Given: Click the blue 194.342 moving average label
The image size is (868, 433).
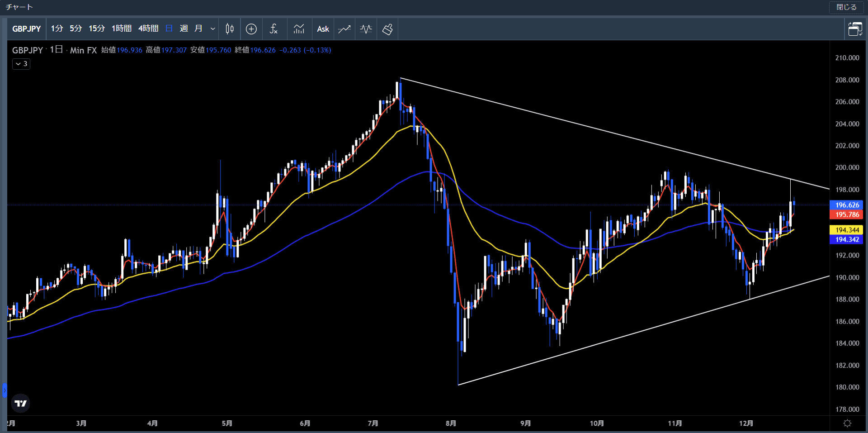Looking at the screenshot, I should (x=847, y=239).
